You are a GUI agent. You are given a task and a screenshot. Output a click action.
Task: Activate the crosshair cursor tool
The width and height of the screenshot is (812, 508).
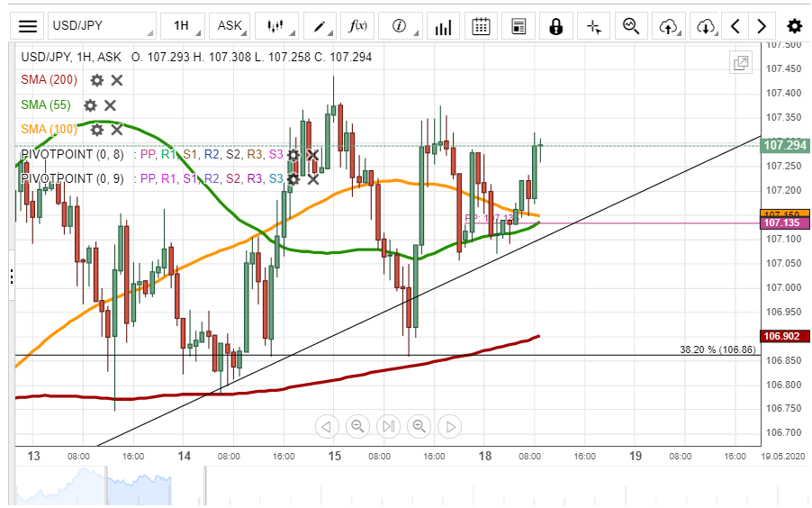(x=594, y=26)
